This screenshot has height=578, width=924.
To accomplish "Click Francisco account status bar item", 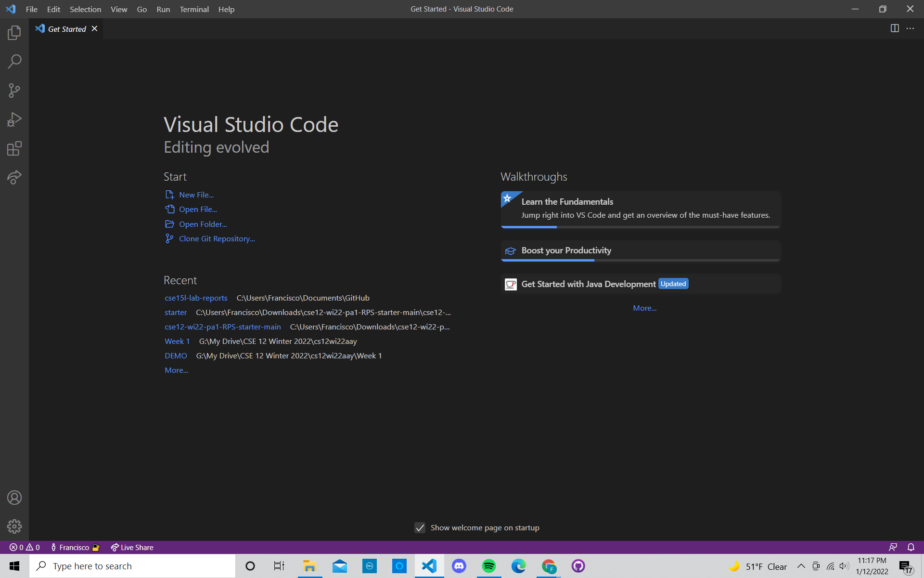I will (x=75, y=547).
